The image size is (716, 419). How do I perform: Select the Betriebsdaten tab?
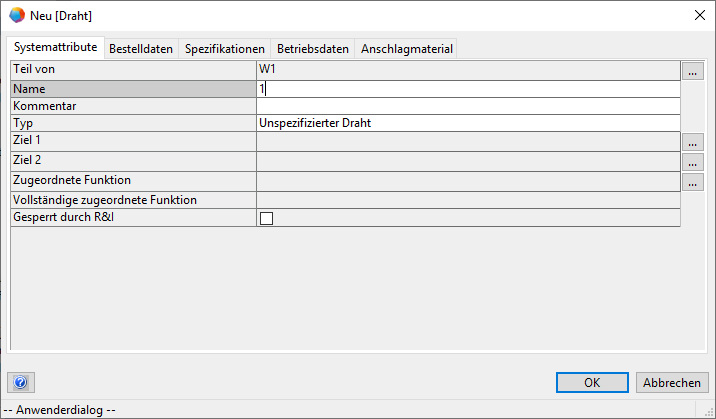pyautogui.click(x=313, y=48)
